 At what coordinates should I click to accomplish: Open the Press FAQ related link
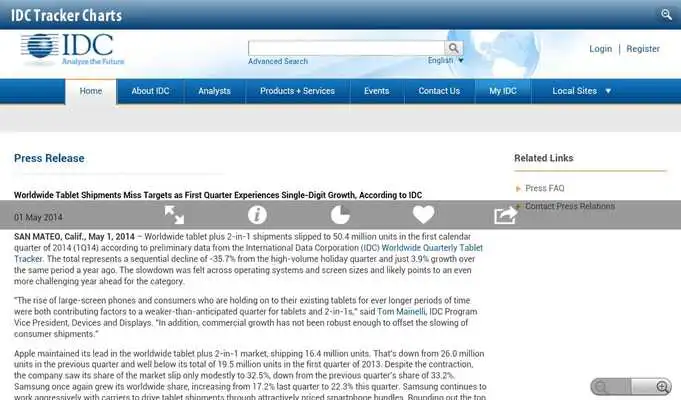545,188
